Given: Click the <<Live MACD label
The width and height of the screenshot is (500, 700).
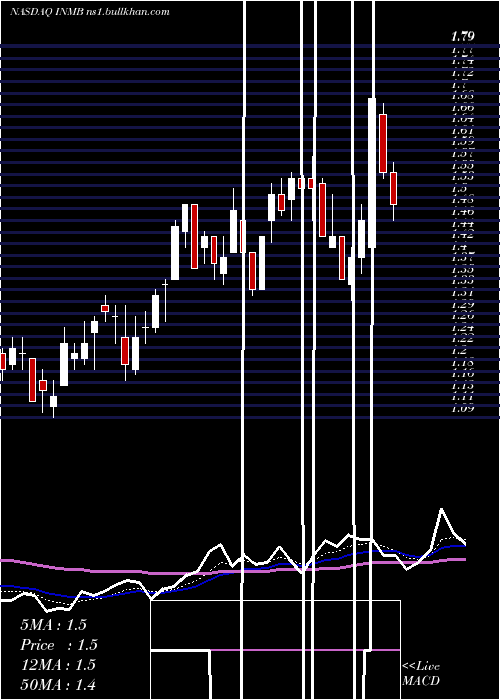Looking at the screenshot, I should 421,674.
